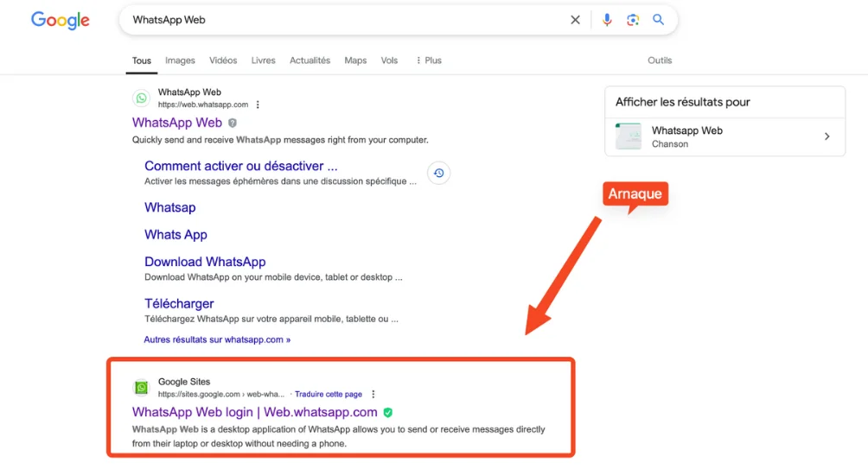Select the 'Whatsapp Web' Chanson title text

click(687, 130)
